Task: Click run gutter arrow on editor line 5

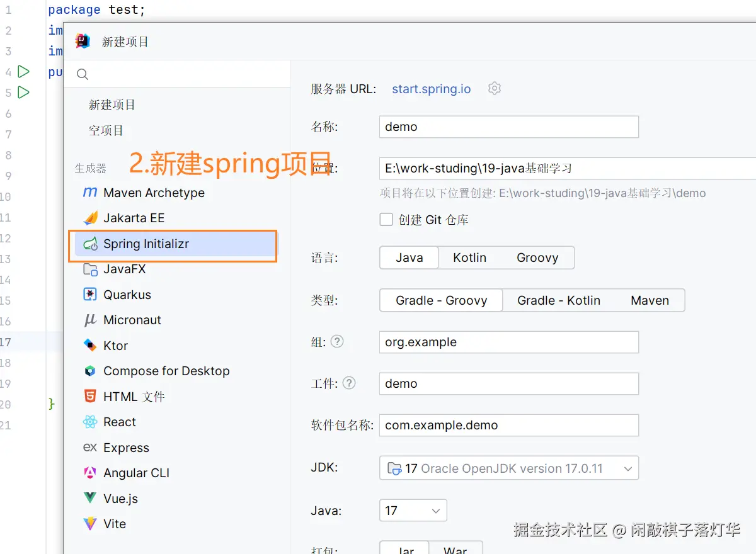Action: pyautogui.click(x=24, y=93)
